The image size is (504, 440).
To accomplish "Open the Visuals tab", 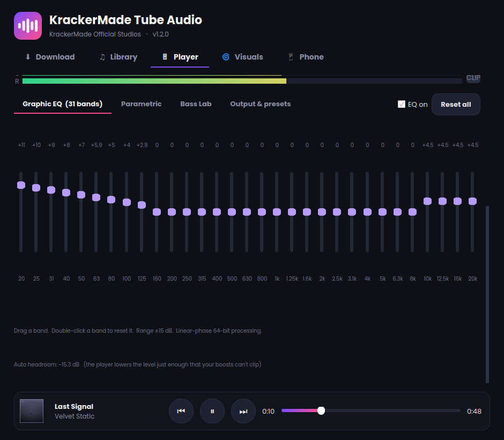I will coord(243,57).
